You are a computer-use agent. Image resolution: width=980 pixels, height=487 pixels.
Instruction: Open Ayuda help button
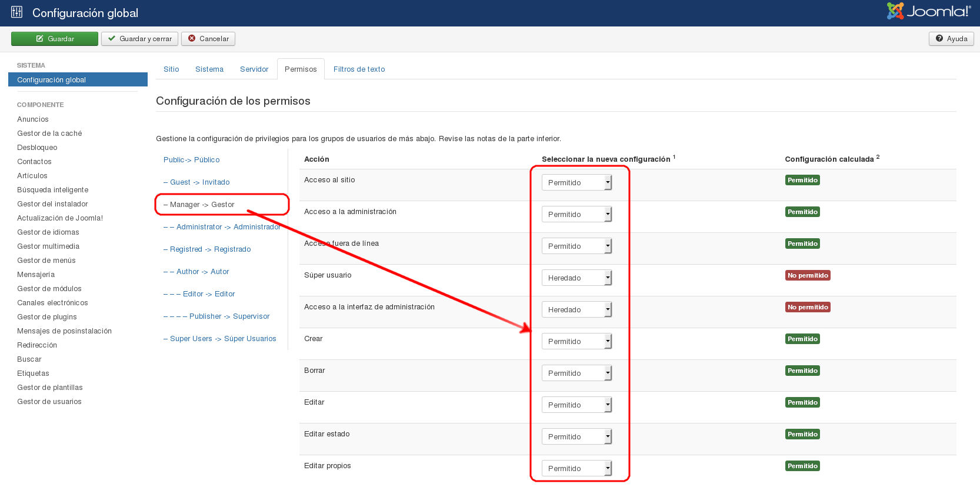click(951, 39)
